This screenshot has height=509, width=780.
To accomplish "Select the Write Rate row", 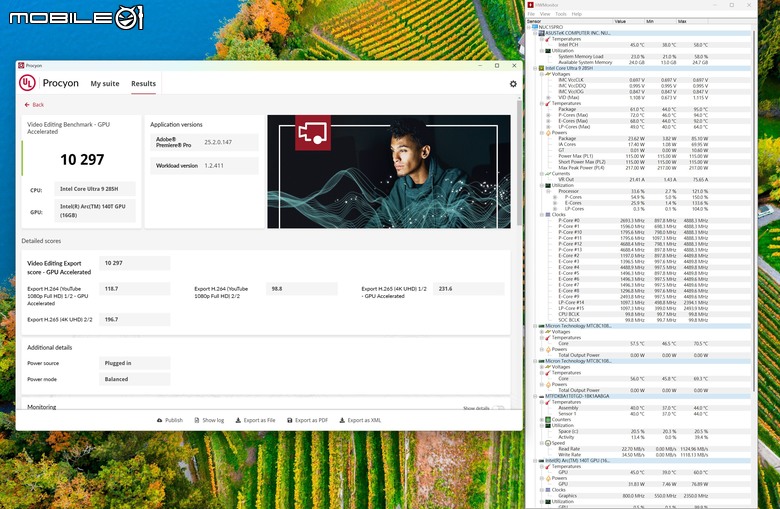I will point(642,455).
